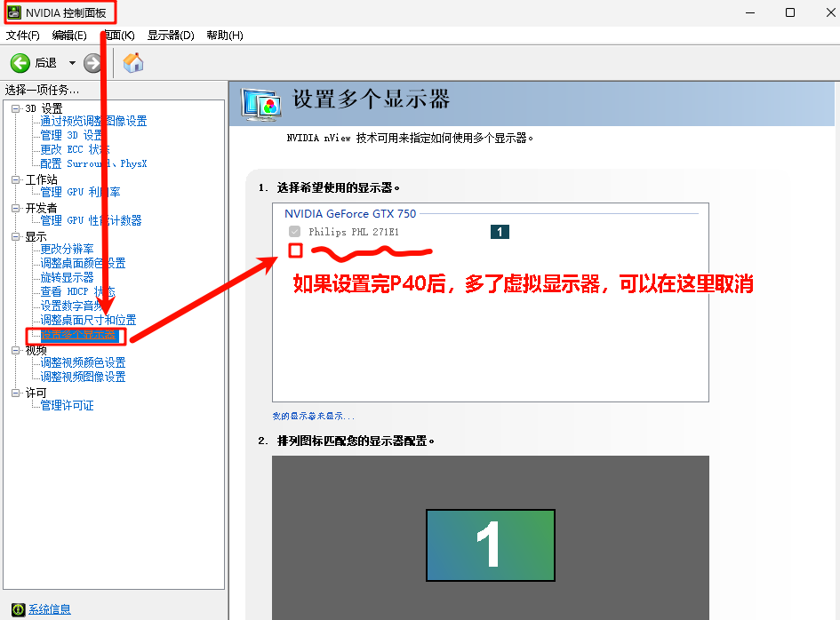Image resolution: width=840 pixels, height=620 pixels.
Task: Select 调整桌面颜色设置 task
Action: pos(83,263)
